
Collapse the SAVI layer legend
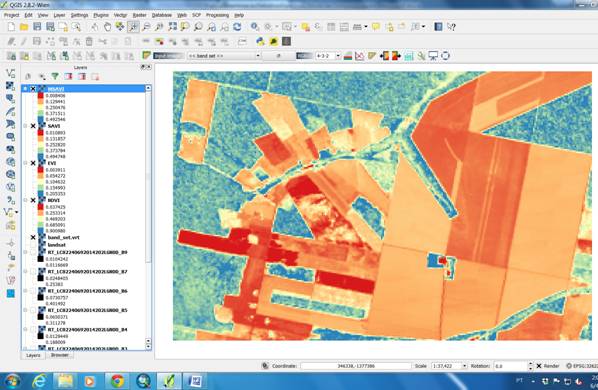[x=26, y=126]
